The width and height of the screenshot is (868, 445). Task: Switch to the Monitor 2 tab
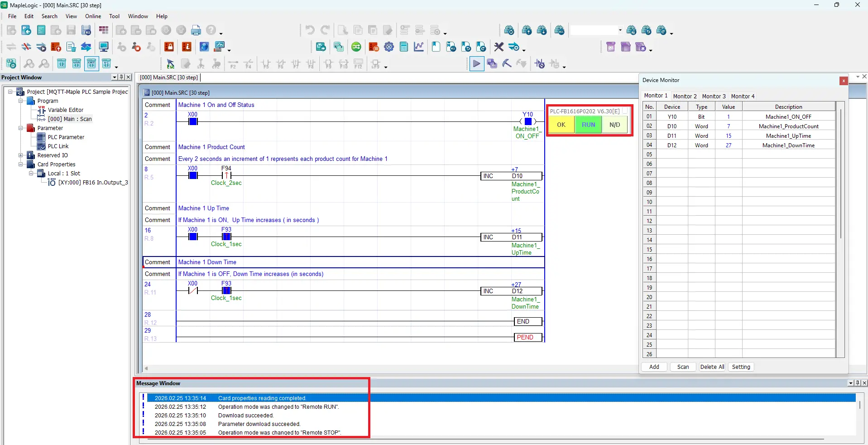pos(685,96)
